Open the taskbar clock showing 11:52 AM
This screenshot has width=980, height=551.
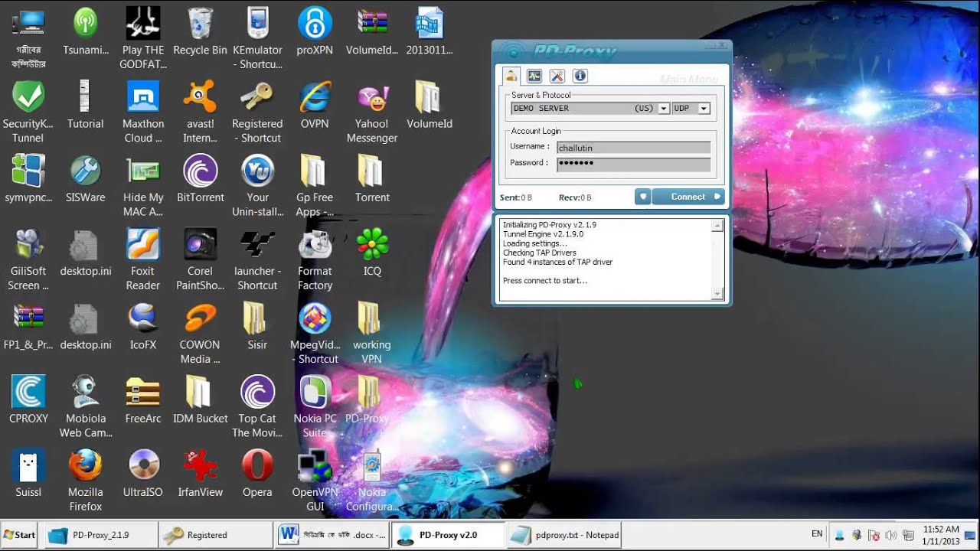[941, 535]
